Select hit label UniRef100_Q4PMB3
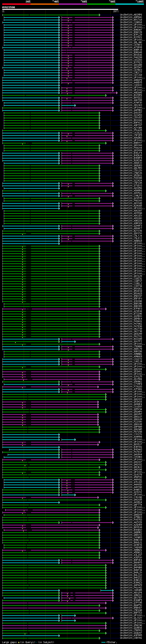 [x=131, y=110]
